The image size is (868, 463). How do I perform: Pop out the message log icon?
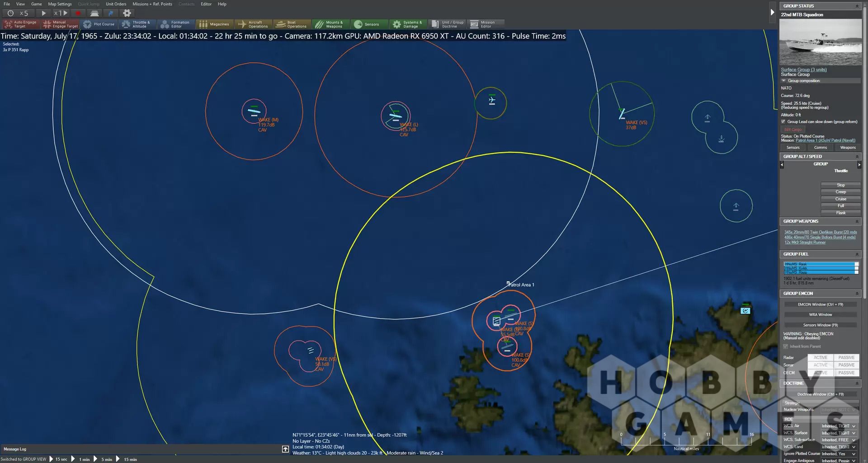coord(285,449)
